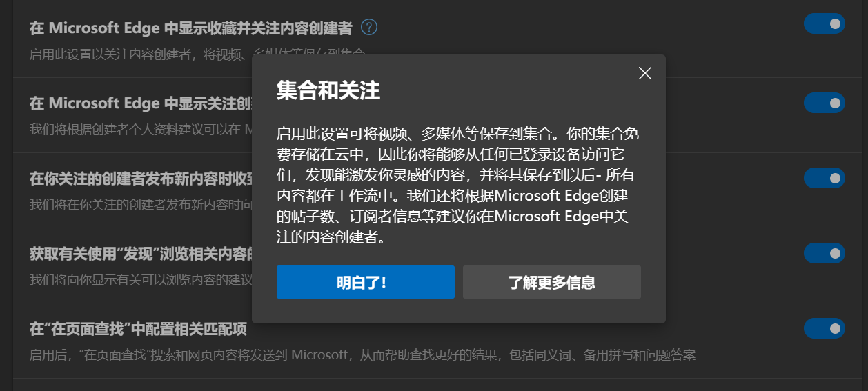Viewport: 868px width, 391px height.
Task: Click the 集合和关注 dialog title
Action: coord(328,90)
